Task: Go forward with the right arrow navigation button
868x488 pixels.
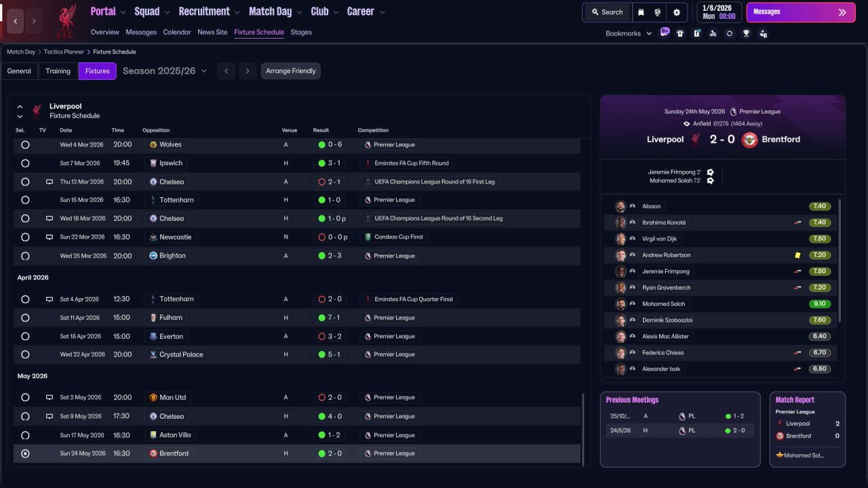Action: click(x=34, y=21)
